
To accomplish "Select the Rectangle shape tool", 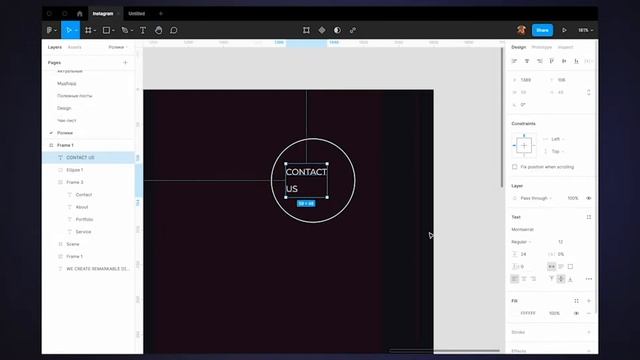I will click(106, 30).
